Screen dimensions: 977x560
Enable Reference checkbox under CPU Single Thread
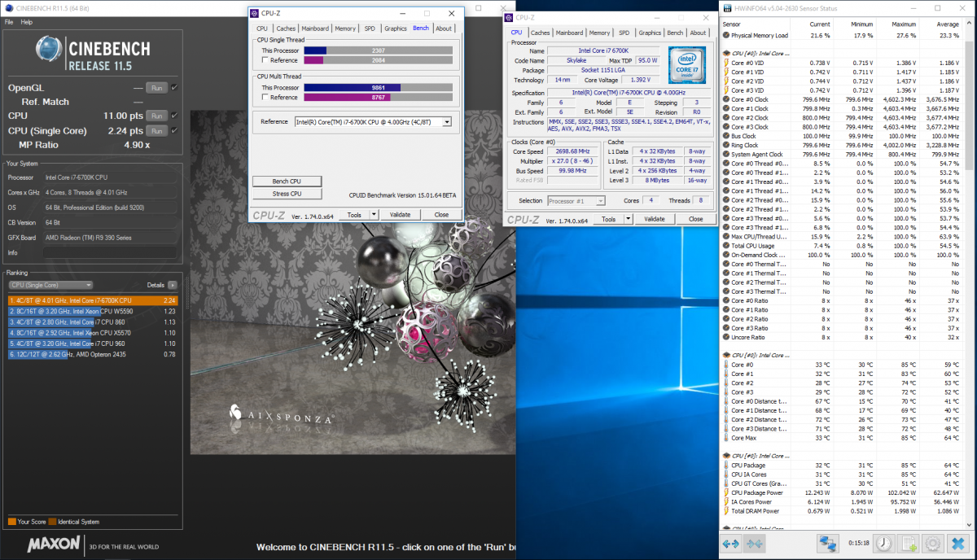(265, 60)
